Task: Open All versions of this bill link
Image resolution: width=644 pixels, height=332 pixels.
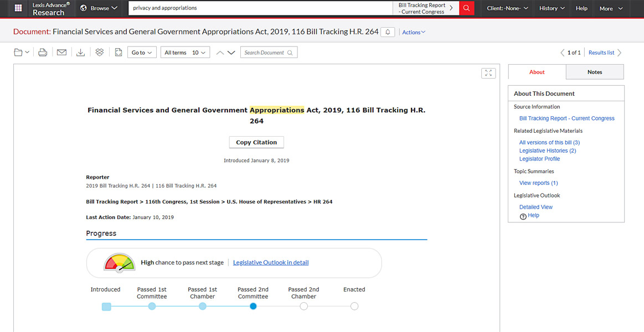Action: [549, 142]
